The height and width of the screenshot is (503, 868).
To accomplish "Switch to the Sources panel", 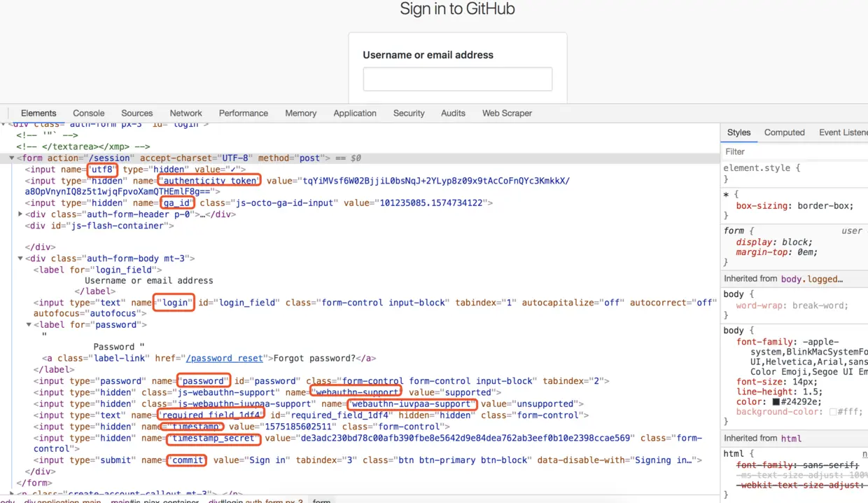I will 136,113.
